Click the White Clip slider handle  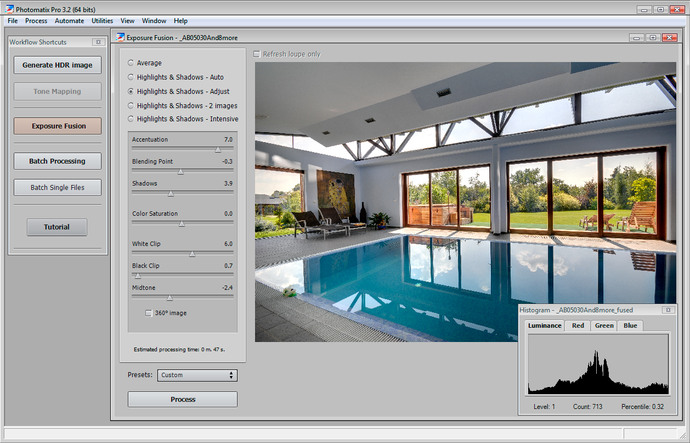coord(192,254)
